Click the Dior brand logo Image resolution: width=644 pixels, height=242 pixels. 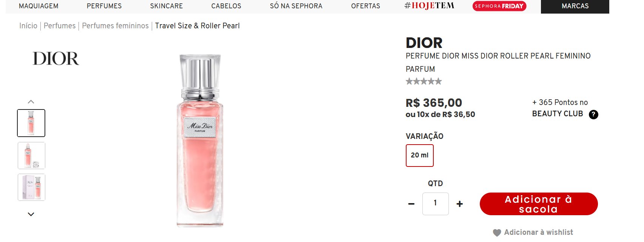[x=56, y=59]
